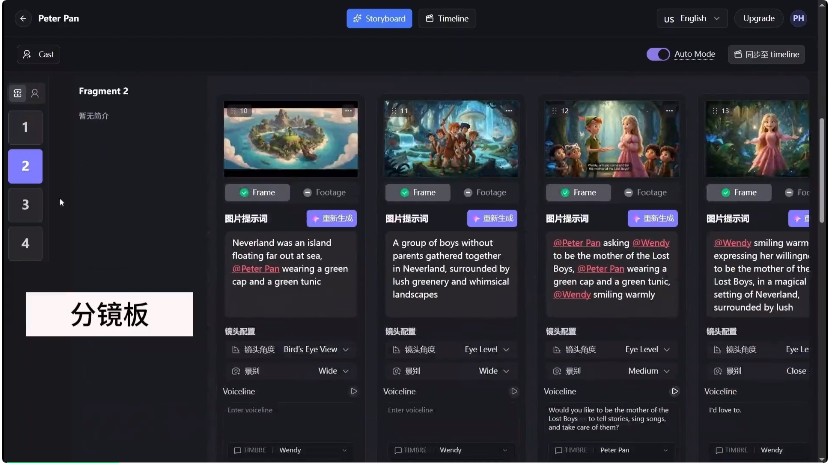Select Frame option for shot 12

(x=578, y=192)
